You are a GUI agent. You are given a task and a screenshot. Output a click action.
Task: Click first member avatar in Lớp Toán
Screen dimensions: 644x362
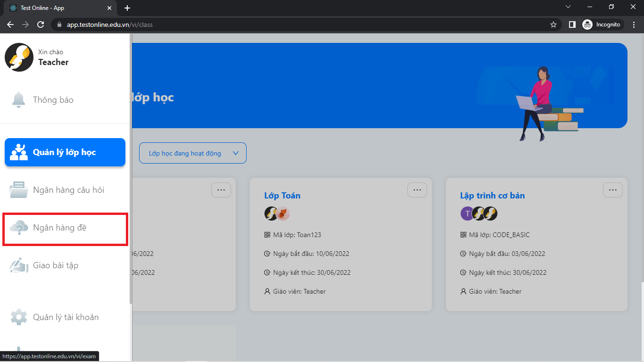point(271,214)
